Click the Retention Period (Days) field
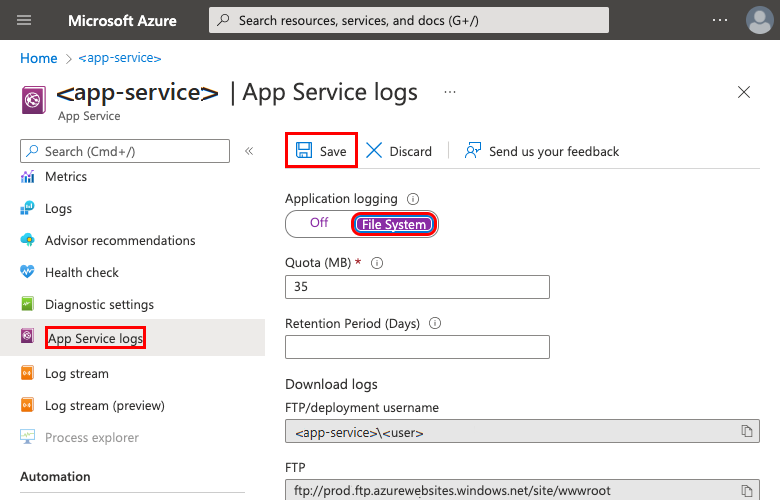 [x=417, y=347]
